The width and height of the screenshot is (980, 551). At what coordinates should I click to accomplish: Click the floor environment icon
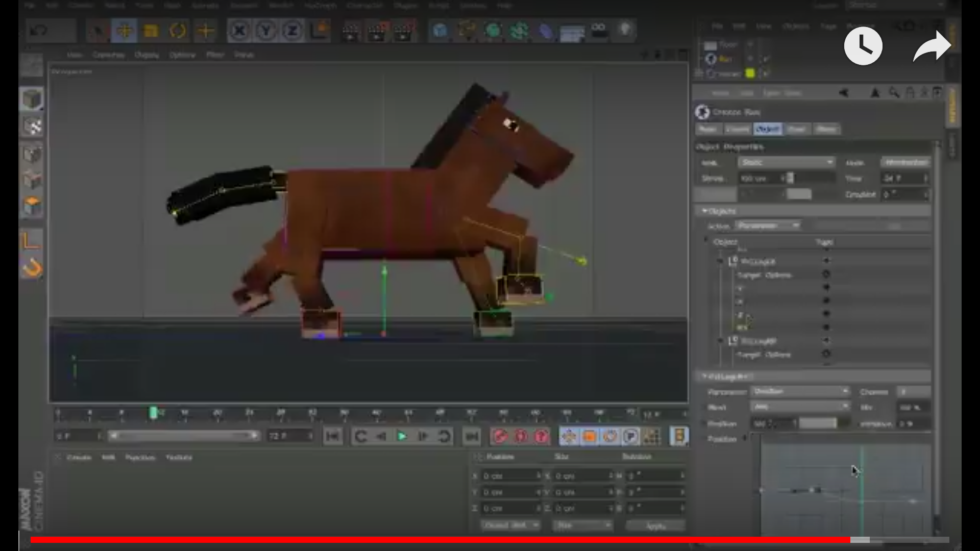572,33
